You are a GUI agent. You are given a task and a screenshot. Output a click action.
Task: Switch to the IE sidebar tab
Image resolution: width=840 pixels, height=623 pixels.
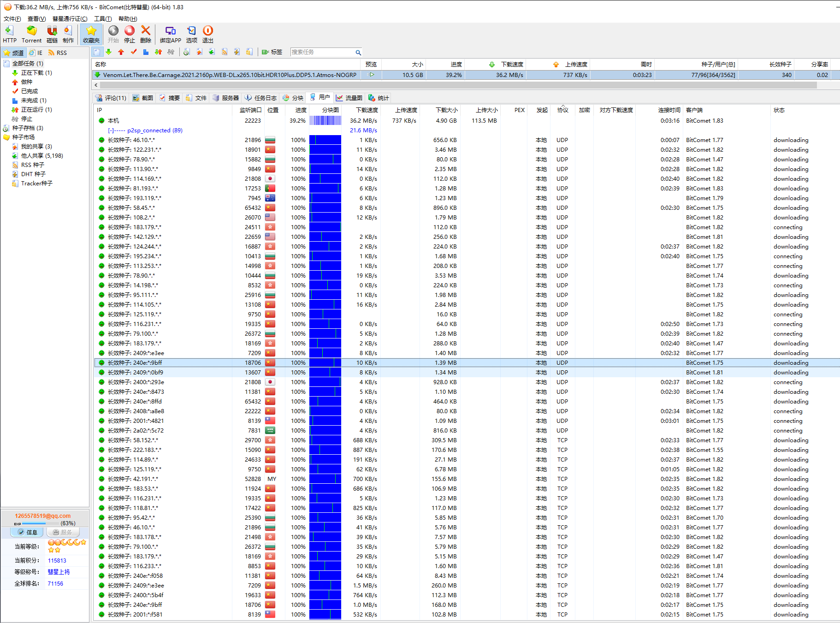click(x=36, y=53)
